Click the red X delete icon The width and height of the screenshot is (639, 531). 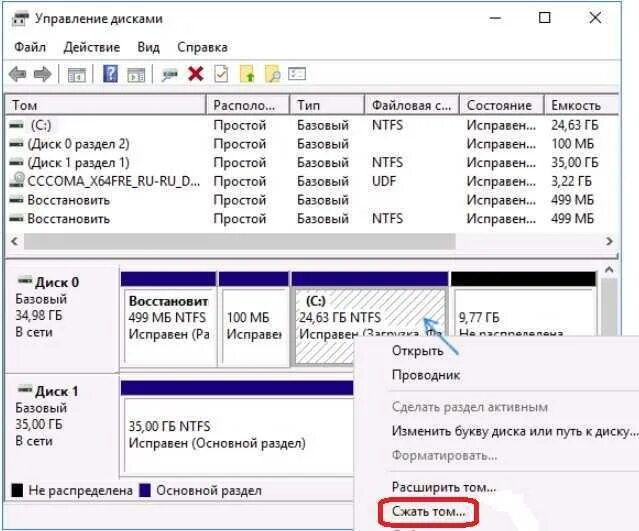tap(196, 74)
